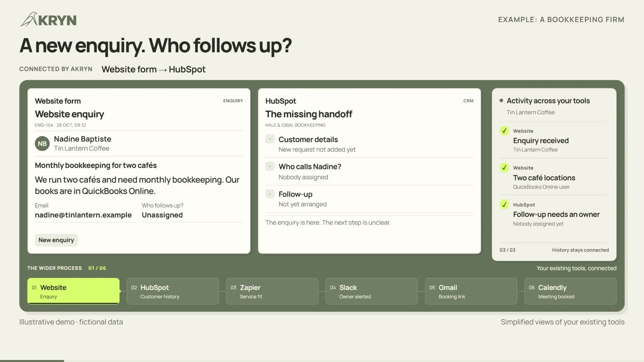Viewport: 644px width, 362px height.
Task: Click the HALE & IQBAL BOOKKEEPING label
Action: coord(295,125)
